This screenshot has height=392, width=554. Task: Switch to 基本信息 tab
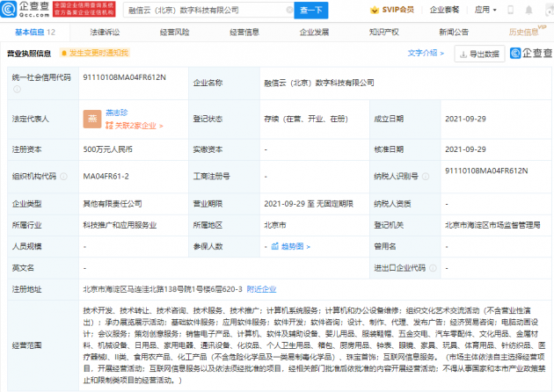point(34,33)
